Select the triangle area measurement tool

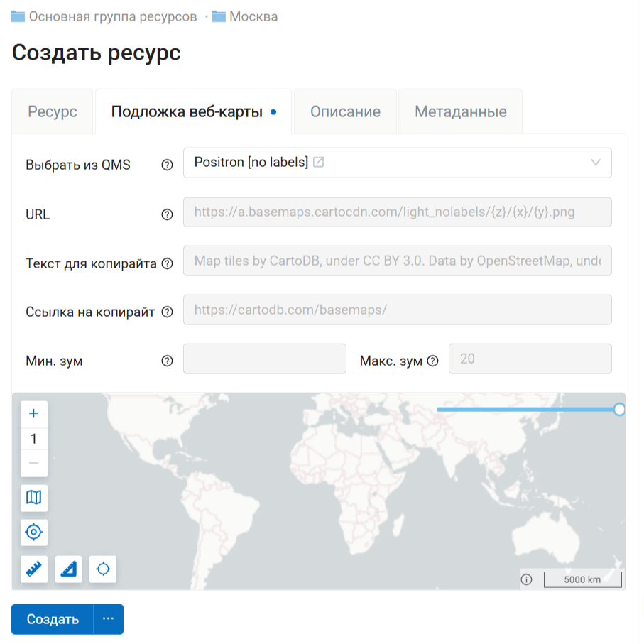[68, 569]
